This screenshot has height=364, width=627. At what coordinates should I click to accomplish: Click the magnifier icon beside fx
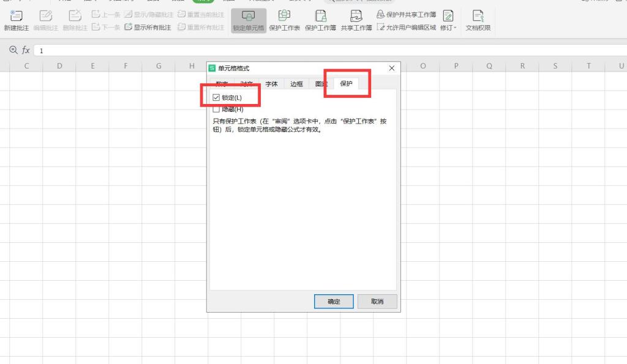[x=13, y=50]
